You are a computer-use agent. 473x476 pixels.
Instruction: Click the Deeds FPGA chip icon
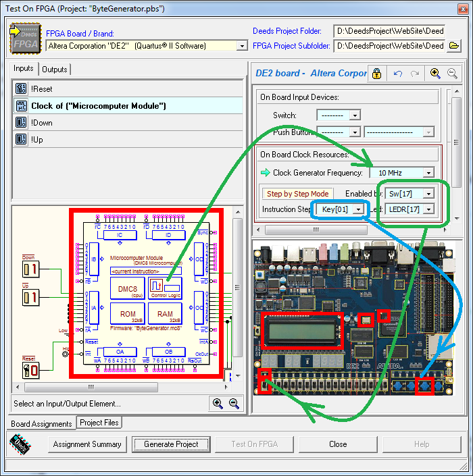tap(26, 38)
